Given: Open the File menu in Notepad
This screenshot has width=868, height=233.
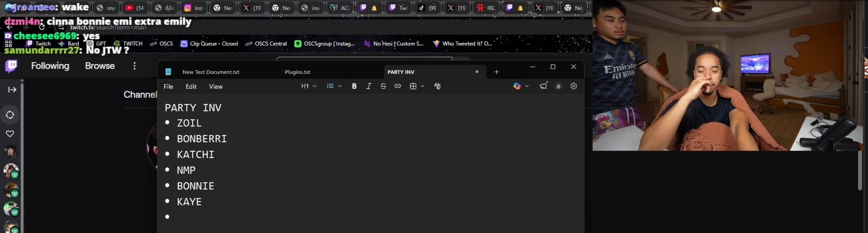Looking at the screenshot, I should [x=168, y=87].
